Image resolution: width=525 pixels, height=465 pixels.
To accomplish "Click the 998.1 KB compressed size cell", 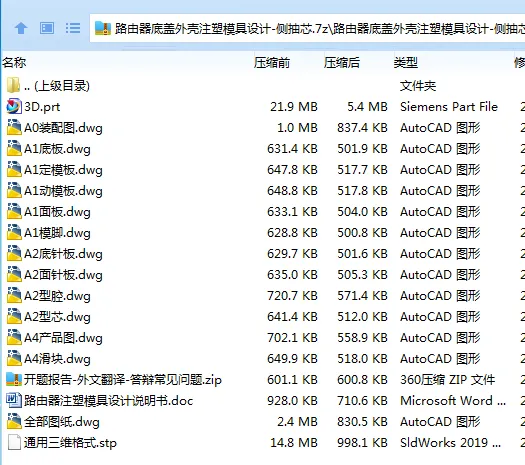I will (x=362, y=443).
